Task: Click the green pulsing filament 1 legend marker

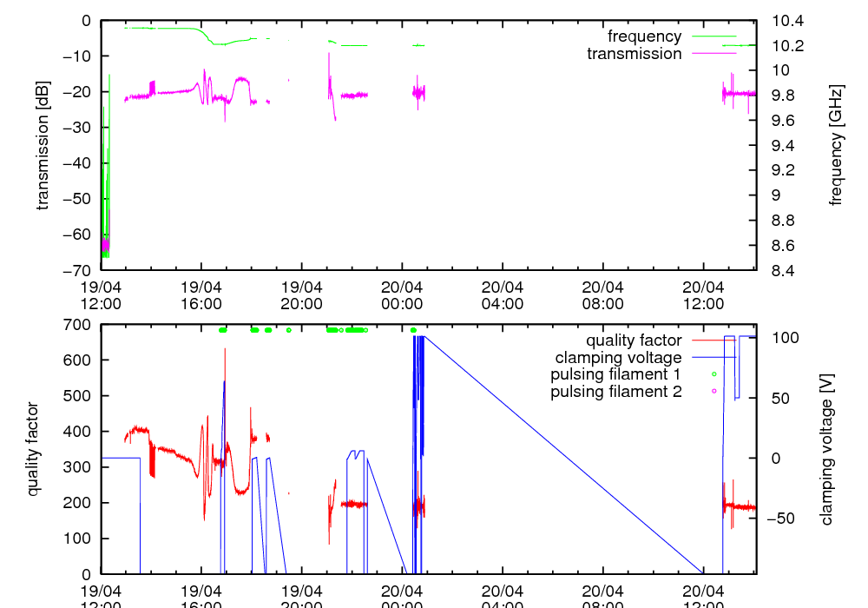Action: 713,374
